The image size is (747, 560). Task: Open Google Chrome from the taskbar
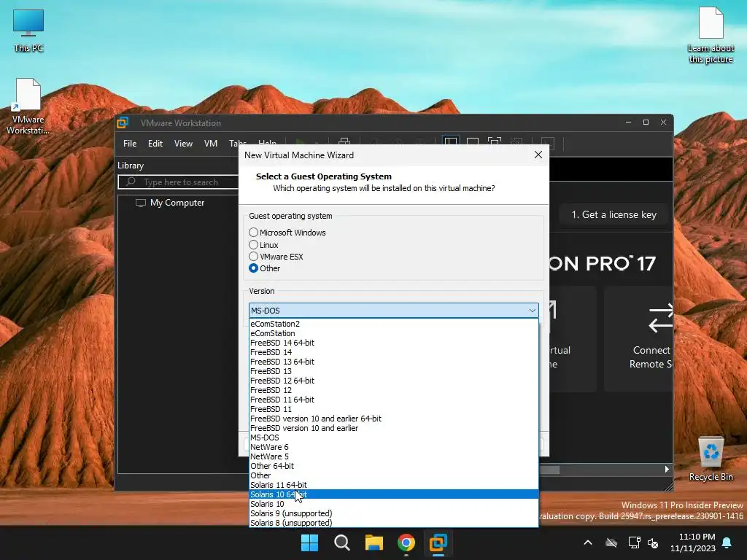[406, 542]
